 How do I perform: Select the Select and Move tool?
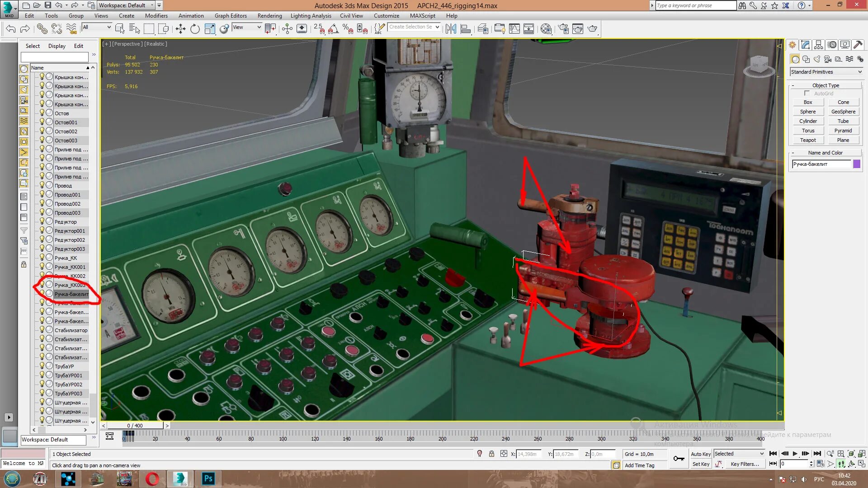[x=180, y=28]
